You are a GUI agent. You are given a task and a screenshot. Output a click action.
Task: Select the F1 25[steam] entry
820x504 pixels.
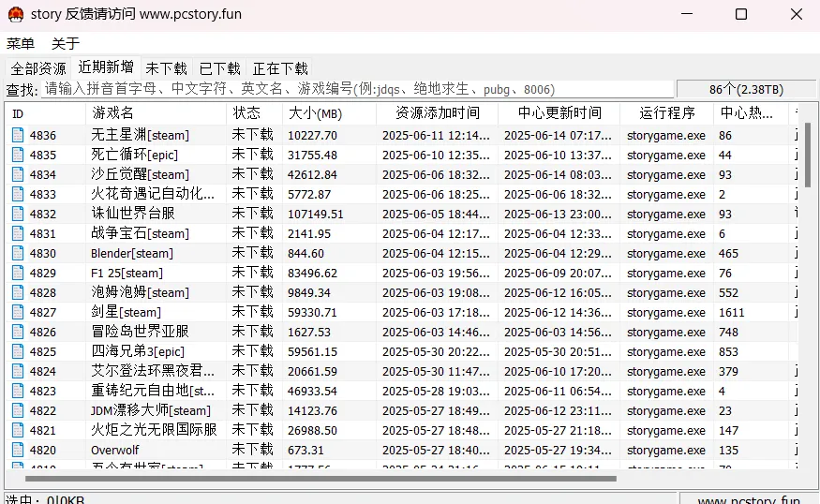click(127, 273)
